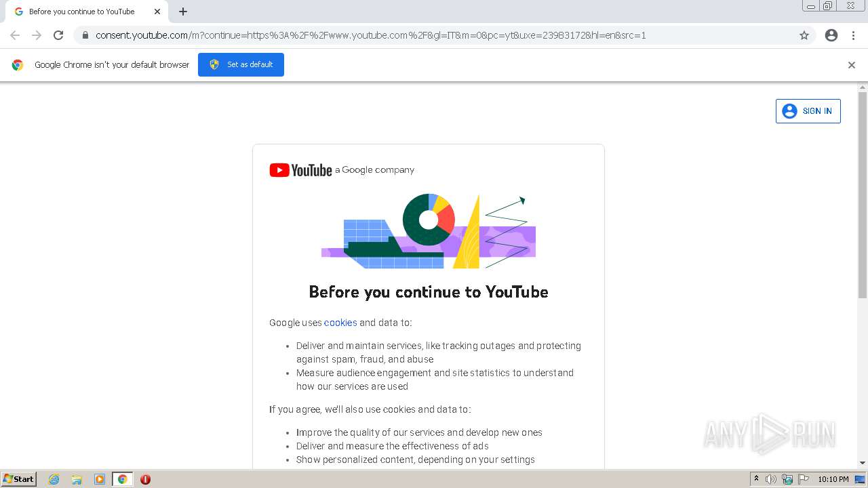Click the taskbar clock 10:10 PM
Screen dimensions: 868x488
pos(833,479)
